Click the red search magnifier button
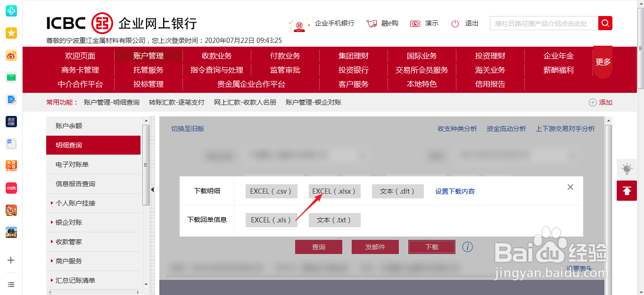Viewport: 644px width, 295px height. (605, 23)
